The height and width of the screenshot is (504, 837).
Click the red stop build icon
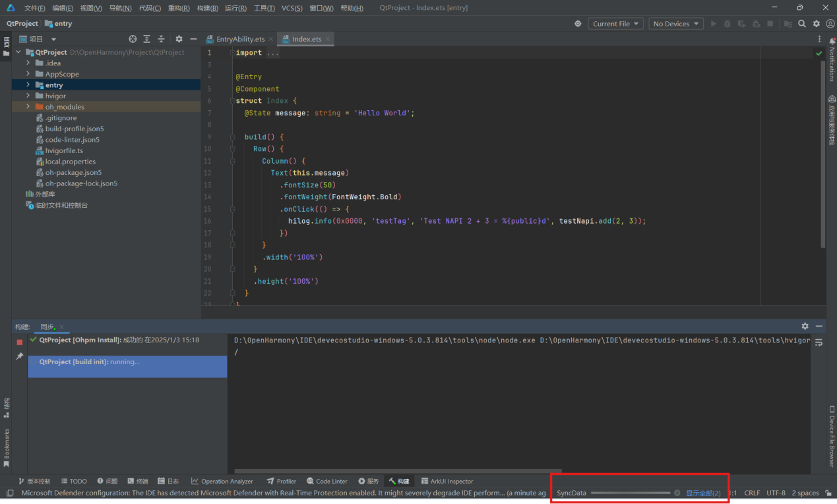20,342
